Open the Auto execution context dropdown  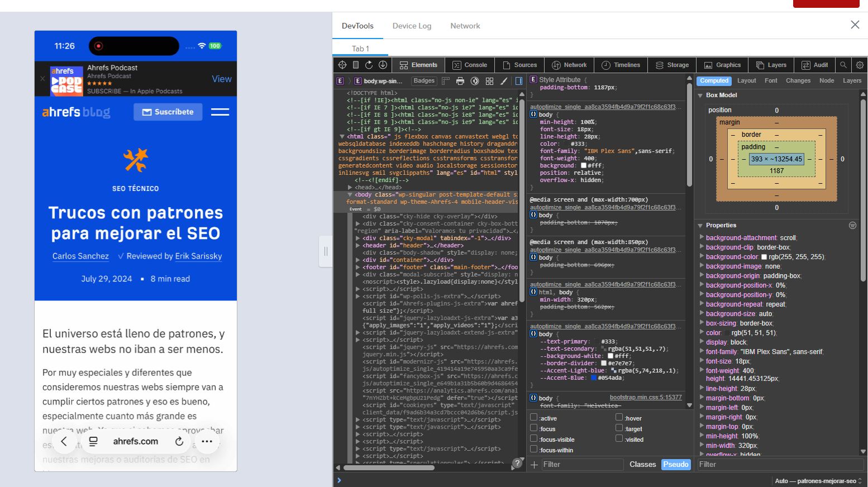(x=818, y=481)
